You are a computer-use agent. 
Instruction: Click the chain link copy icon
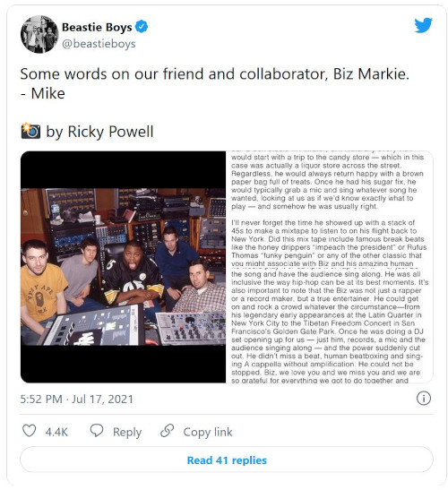[x=167, y=431]
